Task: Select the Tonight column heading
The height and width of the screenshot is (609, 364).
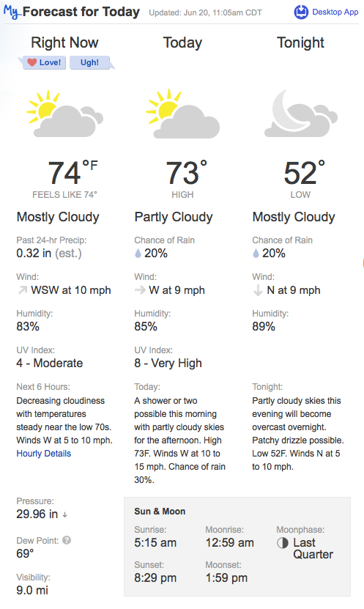Action: pyautogui.click(x=300, y=43)
